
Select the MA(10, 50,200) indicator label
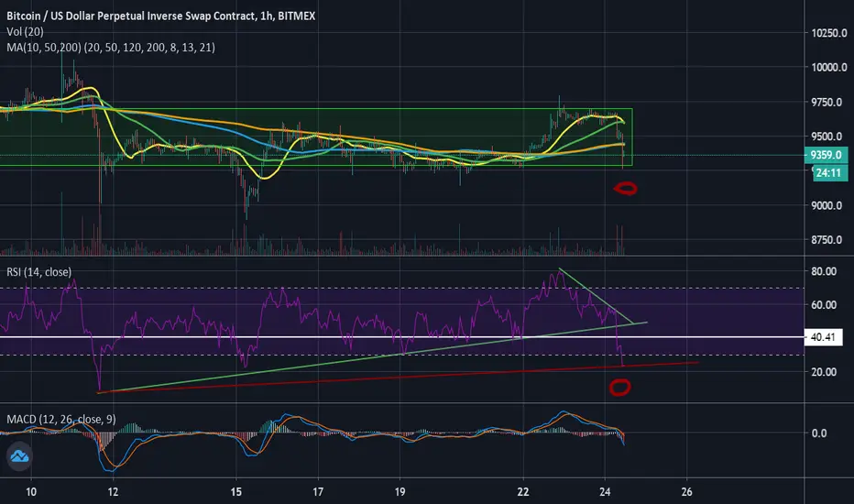tap(111, 48)
